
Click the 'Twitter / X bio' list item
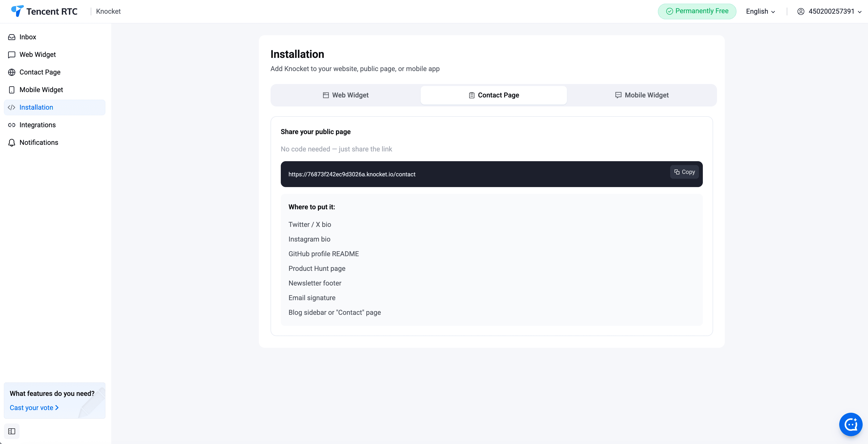click(x=310, y=224)
